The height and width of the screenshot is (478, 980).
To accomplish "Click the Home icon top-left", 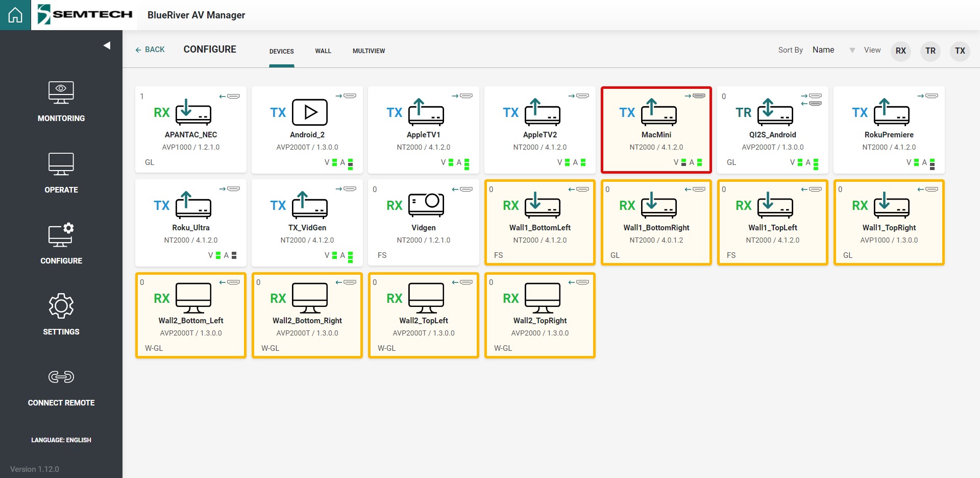I will (15, 15).
